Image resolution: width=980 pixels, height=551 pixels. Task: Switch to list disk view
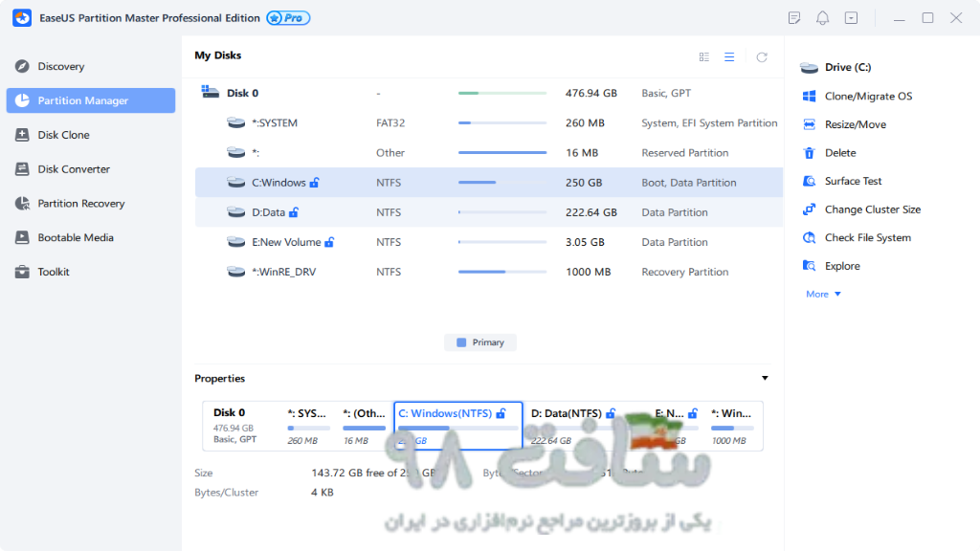click(x=729, y=56)
